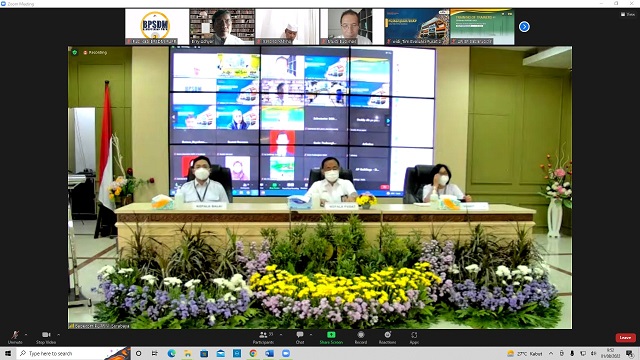Leave the meeting
The height and width of the screenshot is (360, 640).
click(x=625, y=338)
